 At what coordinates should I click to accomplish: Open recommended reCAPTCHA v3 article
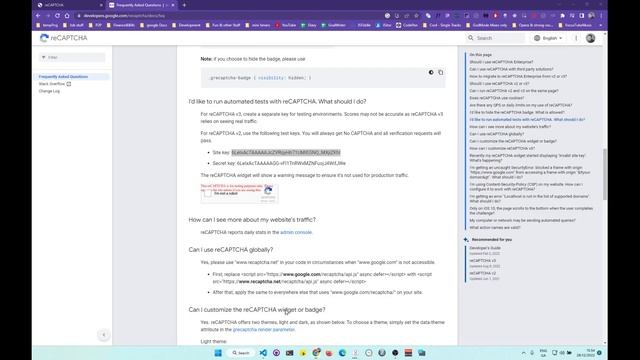click(482, 260)
